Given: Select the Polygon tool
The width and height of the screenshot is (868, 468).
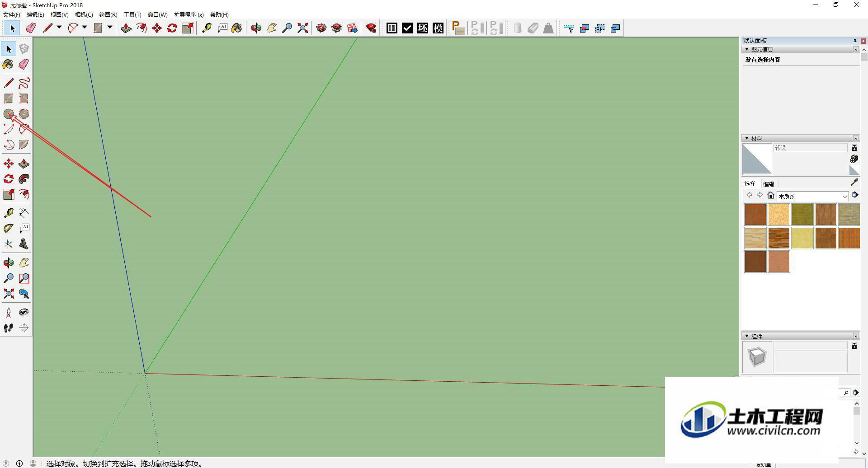Looking at the screenshot, I should (x=24, y=114).
